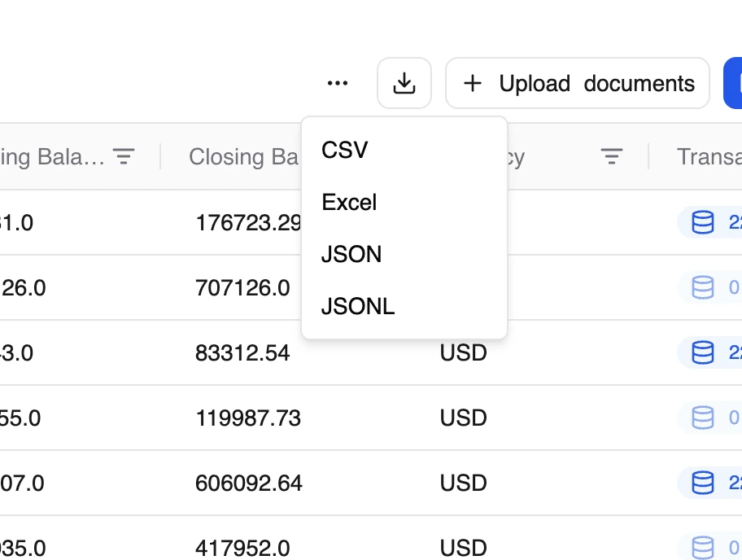Choose JSON export format
Screen dimensions: 742x560
pos(351,254)
